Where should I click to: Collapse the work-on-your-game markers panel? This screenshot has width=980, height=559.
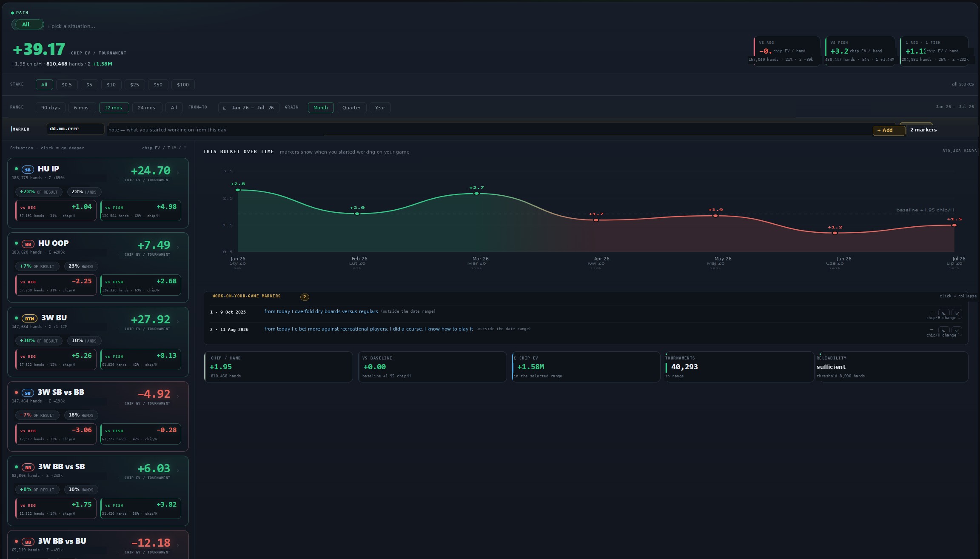coord(958,296)
